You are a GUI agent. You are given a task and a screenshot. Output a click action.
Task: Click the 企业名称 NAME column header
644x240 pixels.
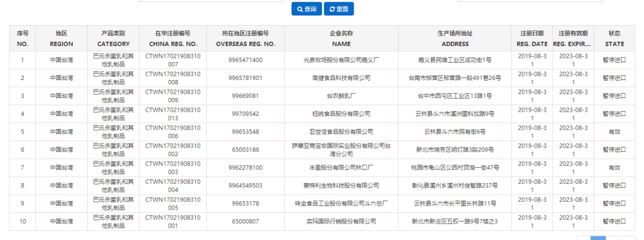click(x=341, y=39)
